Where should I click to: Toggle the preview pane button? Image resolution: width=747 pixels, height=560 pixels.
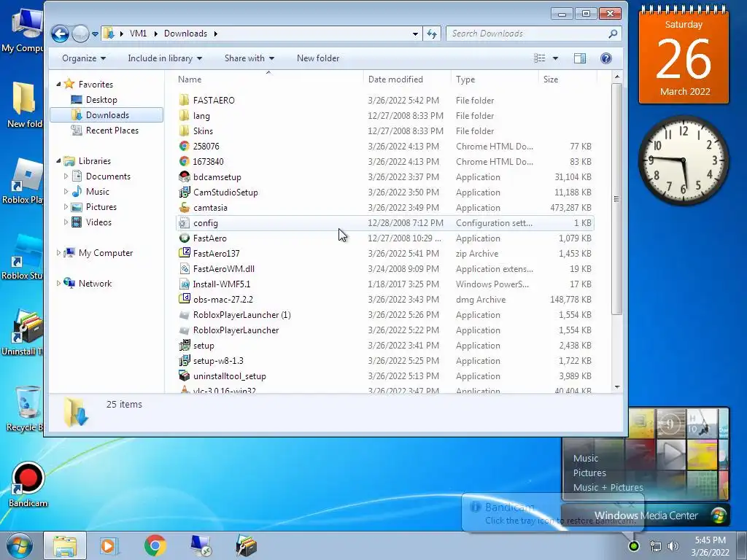pyautogui.click(x=580, y=58)
